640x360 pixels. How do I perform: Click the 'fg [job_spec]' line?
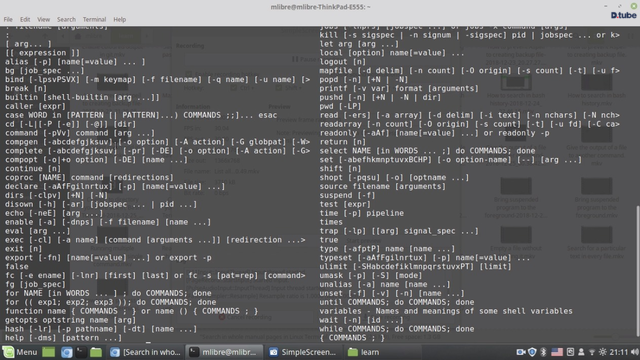coord(35,284)
